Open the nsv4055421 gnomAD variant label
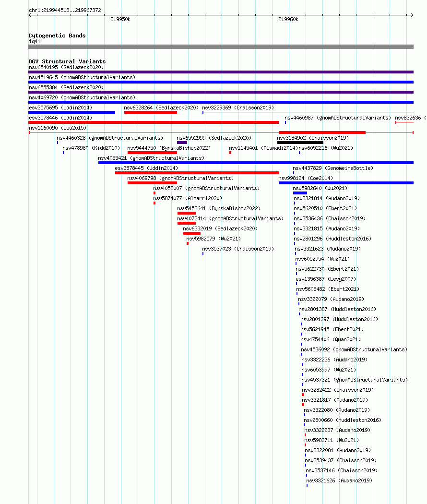The image size is (427, 504). [151, 158]
